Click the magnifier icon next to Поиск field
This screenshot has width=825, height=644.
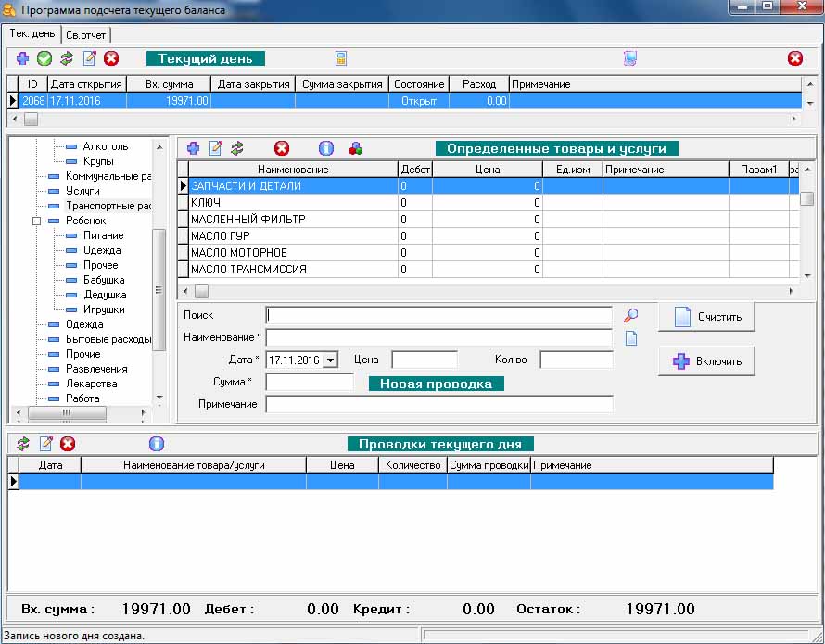coord(631,315)
